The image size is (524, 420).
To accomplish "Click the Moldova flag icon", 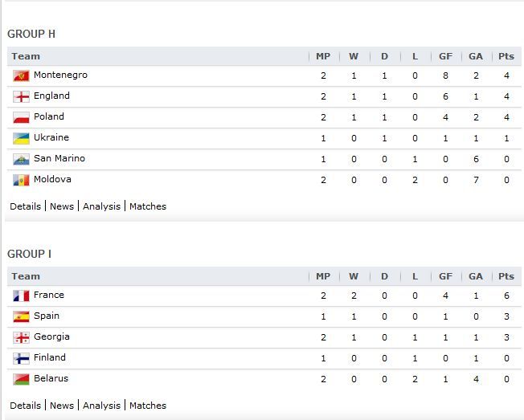I will [x=21, y=180].
